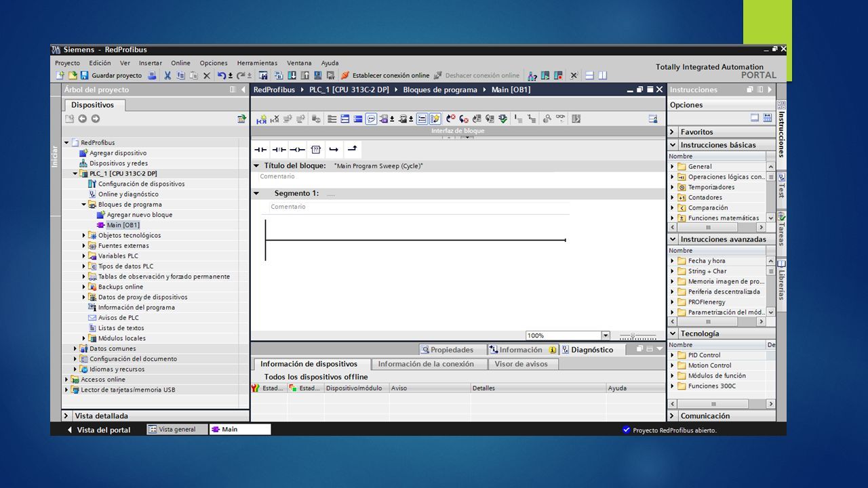Click the print icon in main toolbar
Image resolution: width=868 pixels, height=488 pixels.
(x=152, y=75)
